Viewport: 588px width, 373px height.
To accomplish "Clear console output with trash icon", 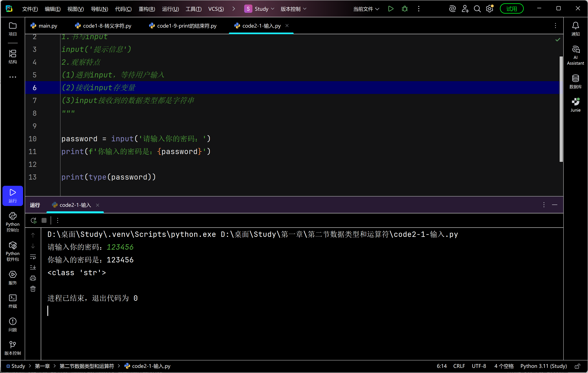I will (33, 289).
